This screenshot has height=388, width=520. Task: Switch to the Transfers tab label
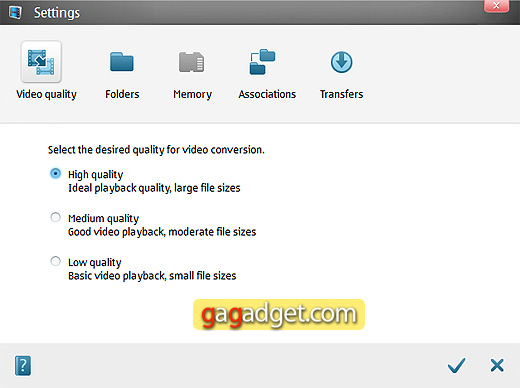tap(342, 94)
